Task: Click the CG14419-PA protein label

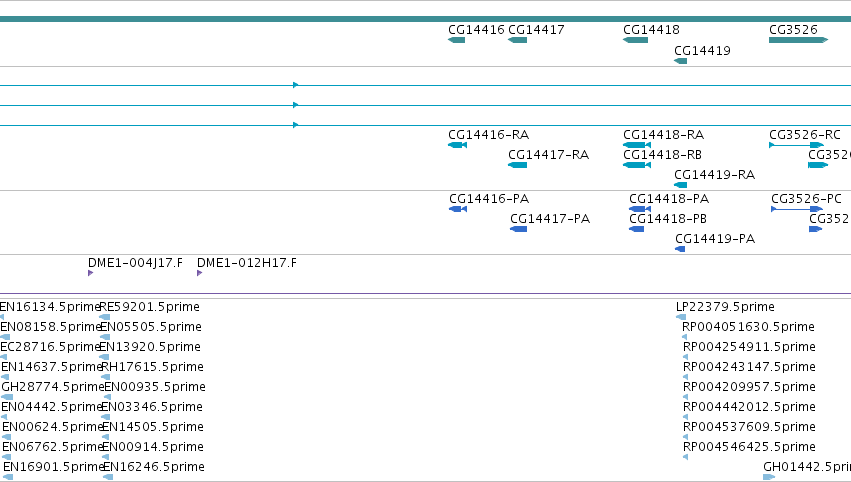Action: 715,239
